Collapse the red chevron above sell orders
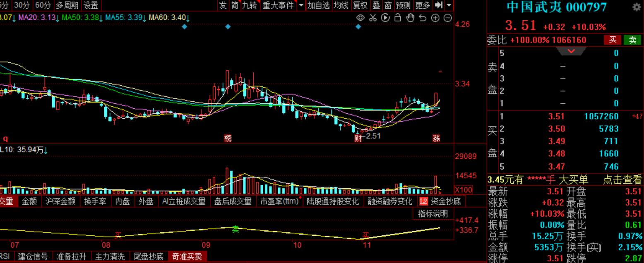644x263 pixels. click(x=571, y=51)
